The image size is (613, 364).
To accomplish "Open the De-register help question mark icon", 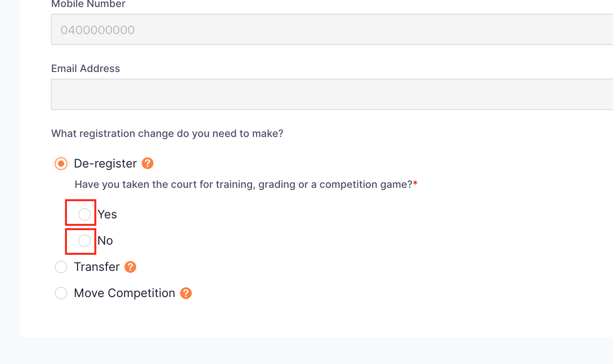I will click(x=148, y=163).
